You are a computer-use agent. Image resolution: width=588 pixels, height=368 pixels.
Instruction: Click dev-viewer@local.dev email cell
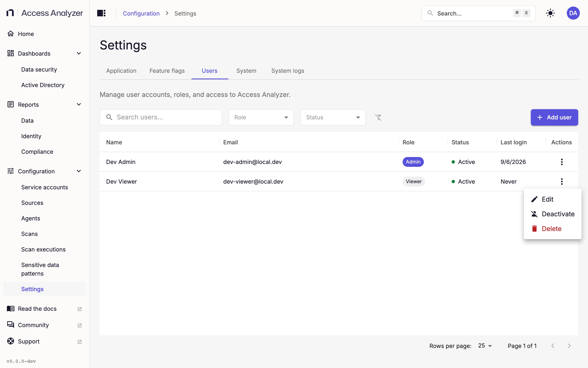coord(253,182)
